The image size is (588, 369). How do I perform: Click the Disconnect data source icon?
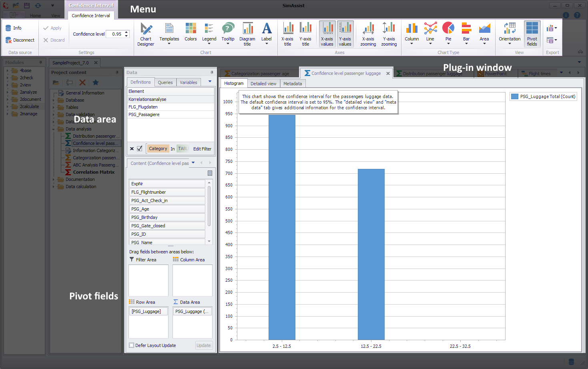click(8, 40)
